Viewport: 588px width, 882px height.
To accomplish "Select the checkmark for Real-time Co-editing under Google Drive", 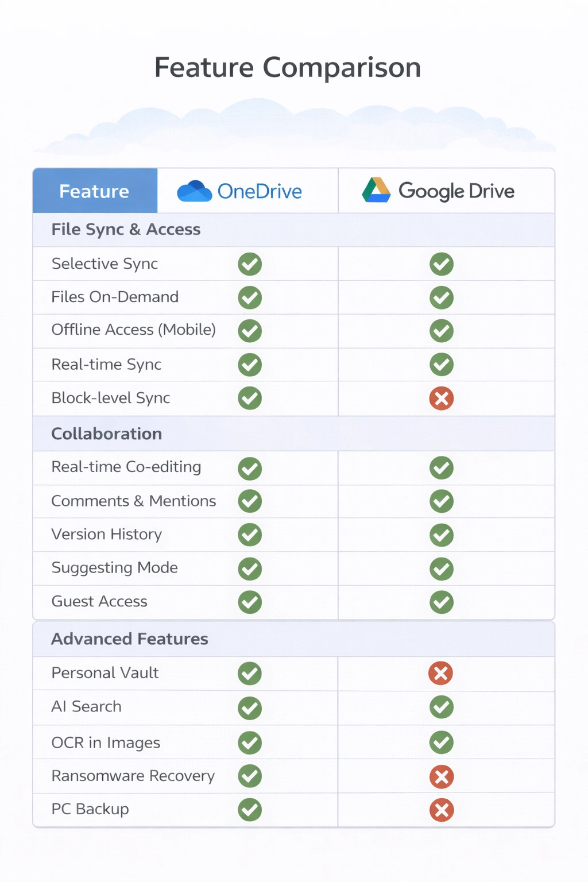I will 441,468.
